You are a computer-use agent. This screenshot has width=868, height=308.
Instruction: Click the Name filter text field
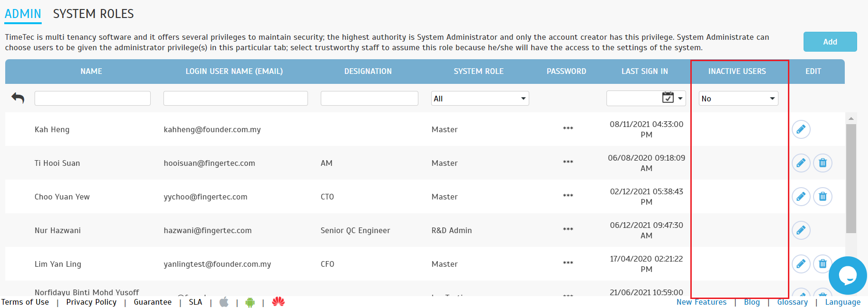click(x=92, y=99)
